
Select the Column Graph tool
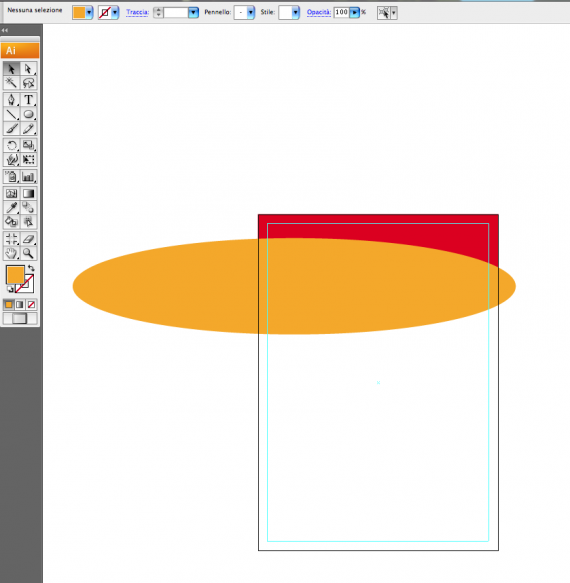point(28,177)
